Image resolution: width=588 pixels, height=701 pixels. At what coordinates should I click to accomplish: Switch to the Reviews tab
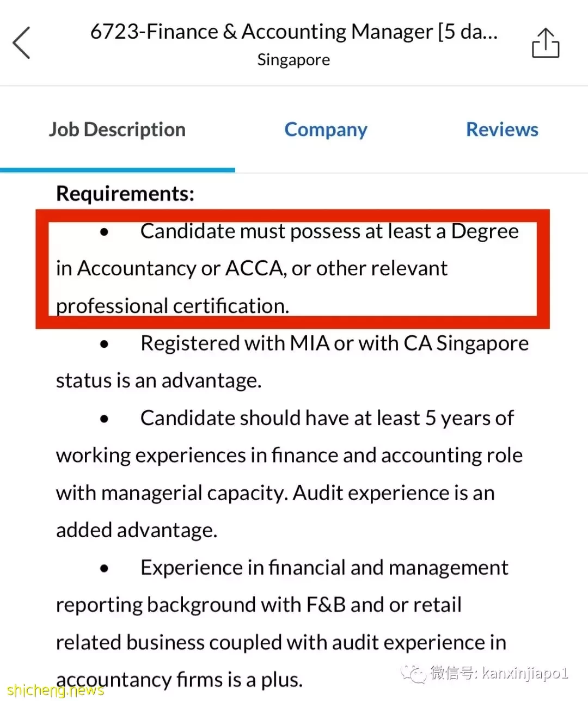point(502,130)
